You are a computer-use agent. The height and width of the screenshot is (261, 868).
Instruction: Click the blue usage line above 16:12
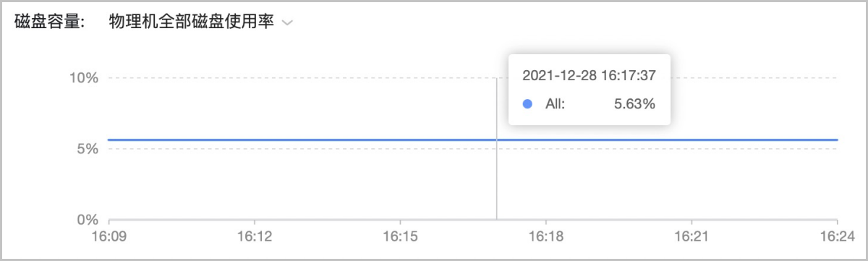254,140
